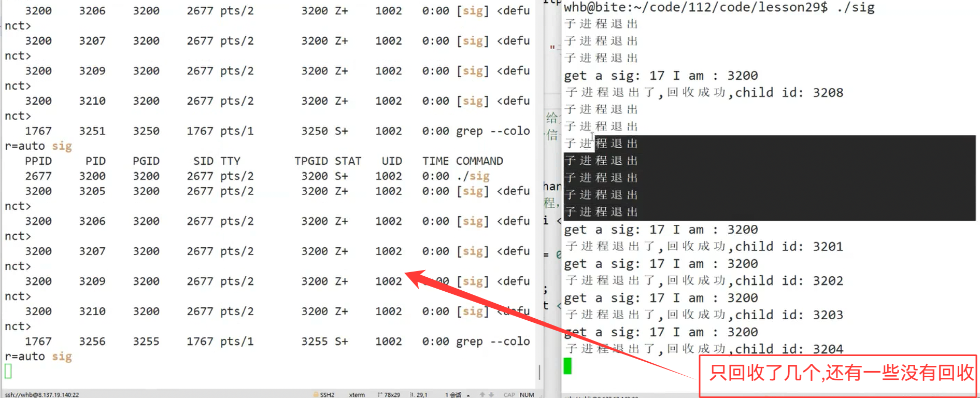Open the session list caret beside 1 会话
980x398 pixels.
(468, 395)
